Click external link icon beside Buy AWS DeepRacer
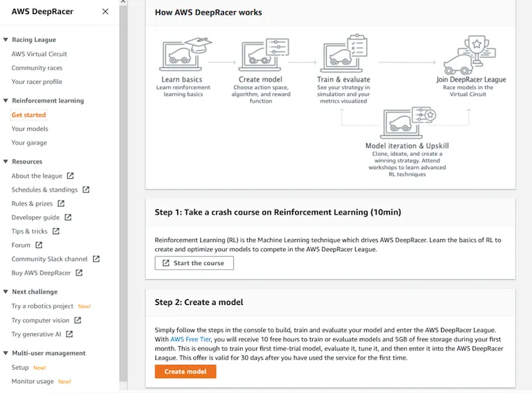The width and height of the screenshot is (532, 393). 79,273
